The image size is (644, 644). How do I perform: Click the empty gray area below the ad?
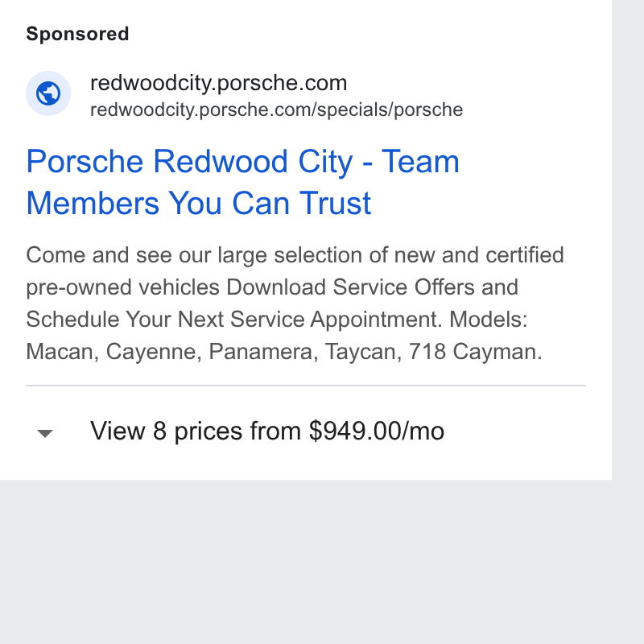pos(306,561)
